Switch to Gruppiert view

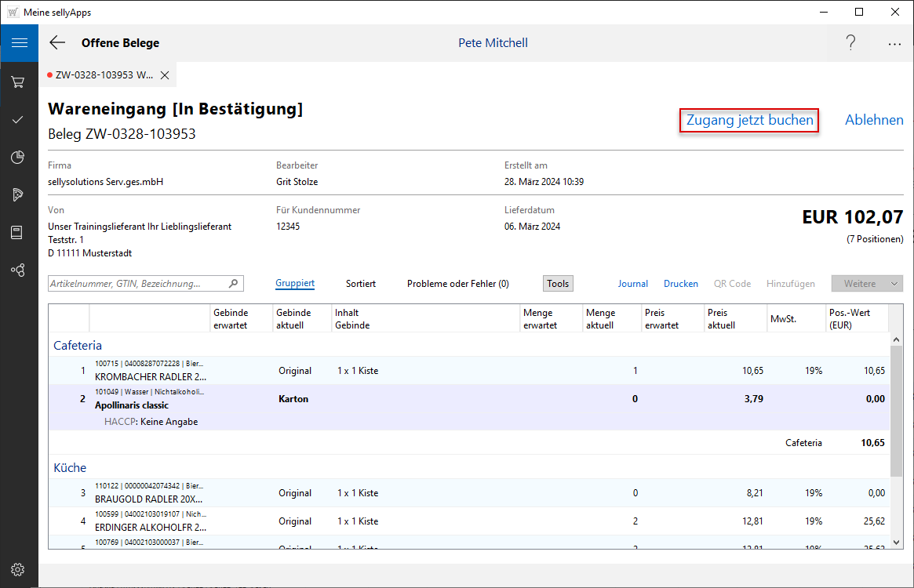tap(295, 284)
